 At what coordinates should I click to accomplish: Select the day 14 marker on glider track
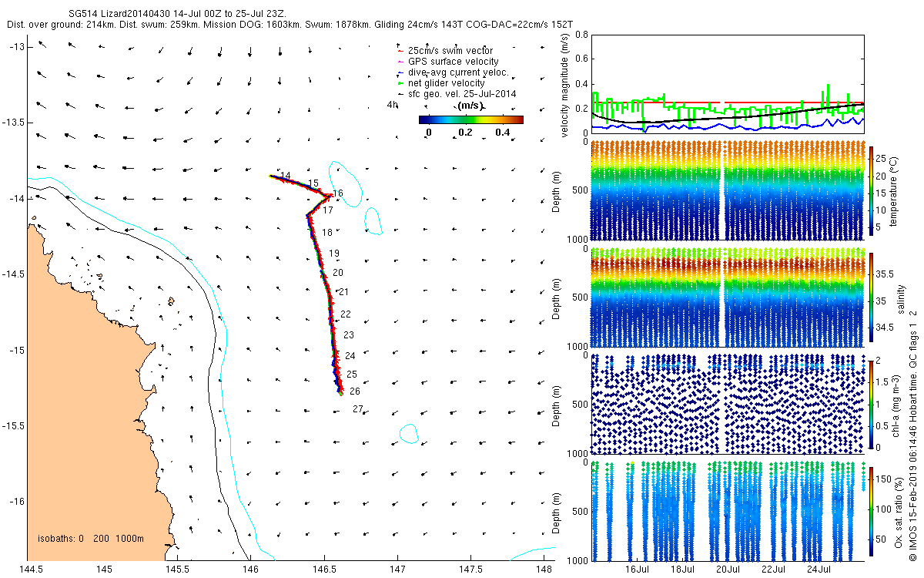click(x=285, y=176)
